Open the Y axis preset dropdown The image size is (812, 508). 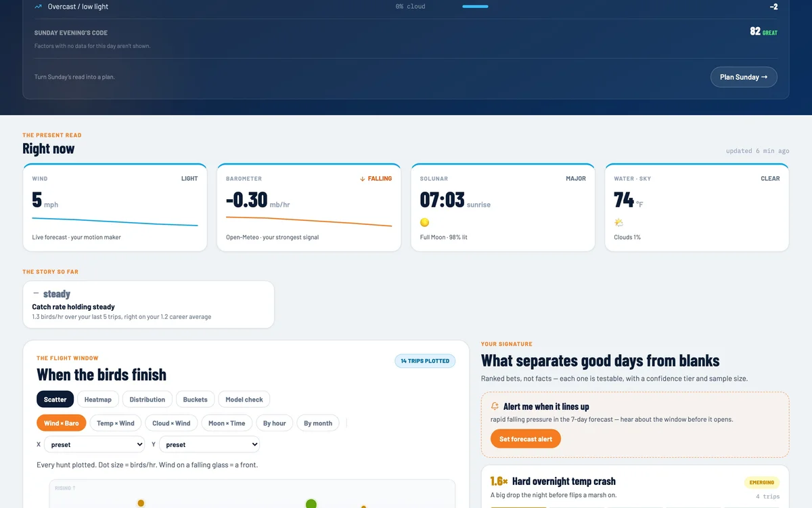tap(209, 444)
